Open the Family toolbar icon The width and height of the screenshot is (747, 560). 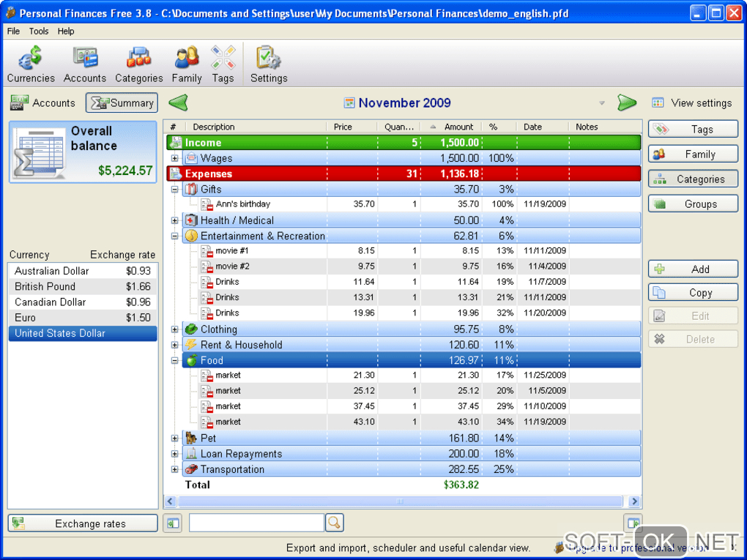[x=187, y=64]
